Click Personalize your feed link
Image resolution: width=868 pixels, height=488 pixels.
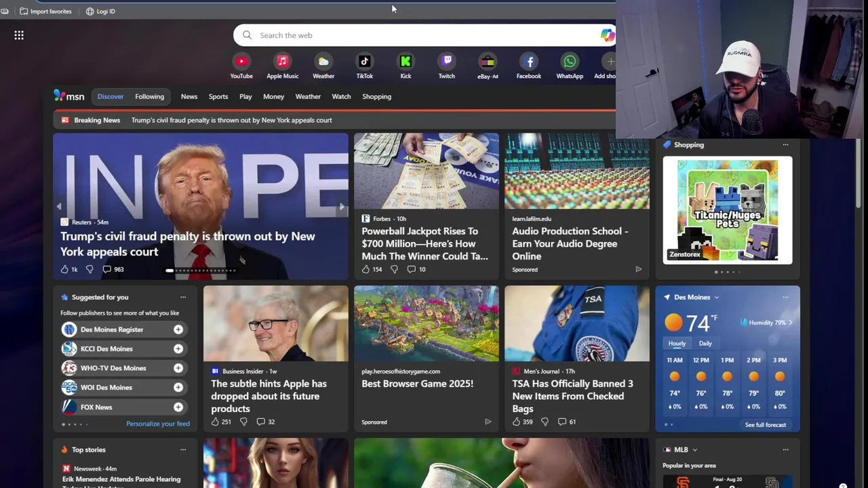[x=158, y=424]
